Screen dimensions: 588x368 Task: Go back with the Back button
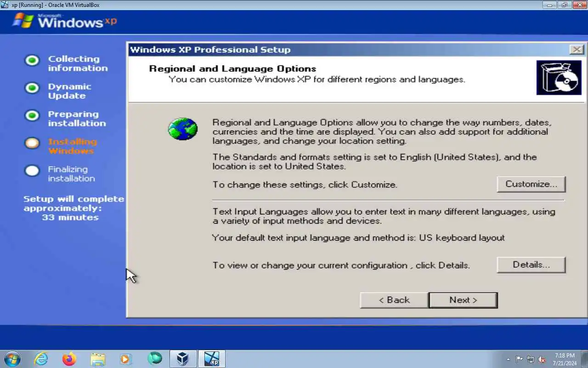394,300
